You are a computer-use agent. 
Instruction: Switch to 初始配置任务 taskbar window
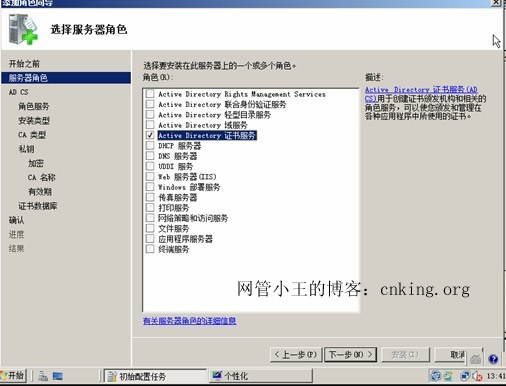coord(155,376)
